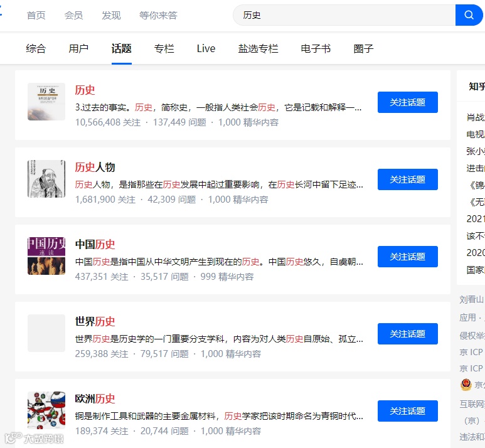Viewport: 485px width, 448px height.
Task: Switch to the 用户 results tab
Action: coord(78,48)
